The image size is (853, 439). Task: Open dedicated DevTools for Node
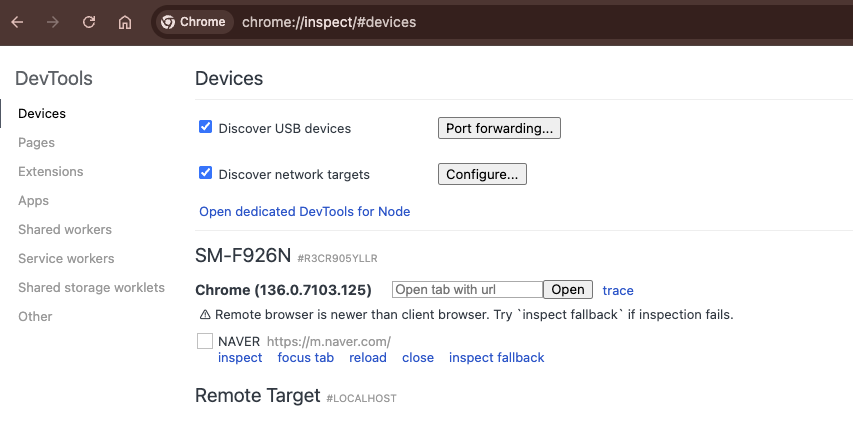(x=305, y=212)
